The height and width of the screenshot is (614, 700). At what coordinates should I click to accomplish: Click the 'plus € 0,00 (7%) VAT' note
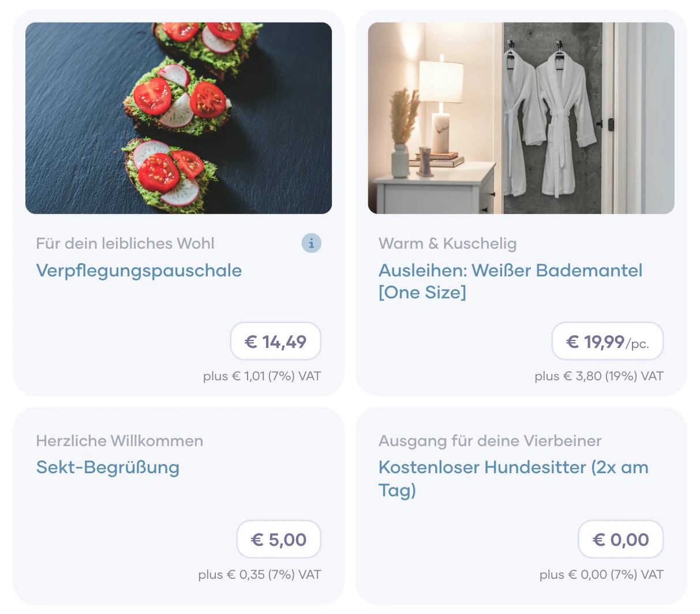(x=601, y=575)
